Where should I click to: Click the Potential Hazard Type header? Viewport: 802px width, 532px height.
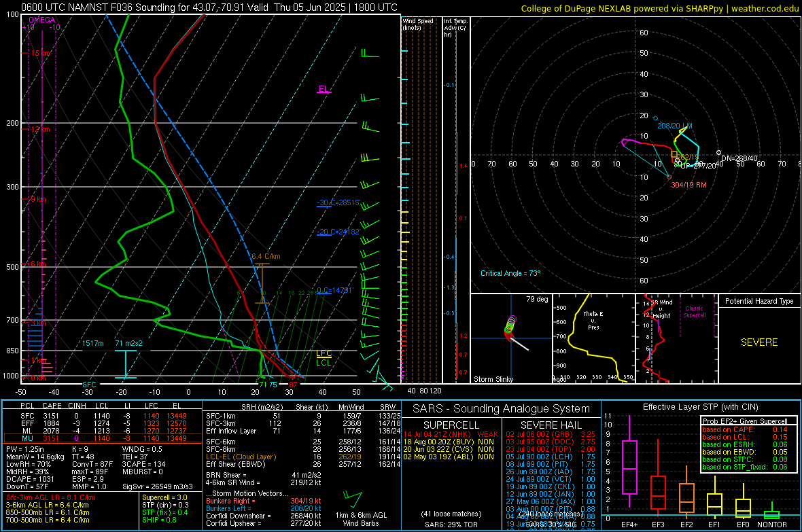(x=759, y=301)
